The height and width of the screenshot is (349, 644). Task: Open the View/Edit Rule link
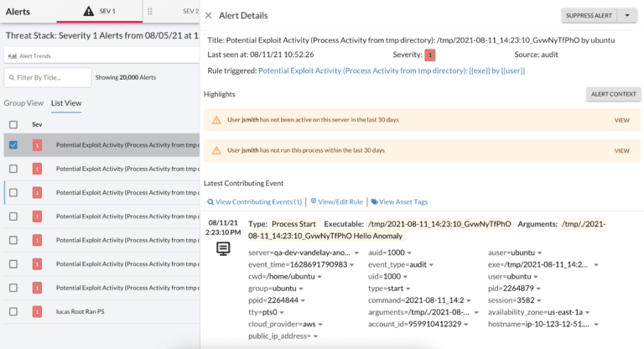point(337,201)
